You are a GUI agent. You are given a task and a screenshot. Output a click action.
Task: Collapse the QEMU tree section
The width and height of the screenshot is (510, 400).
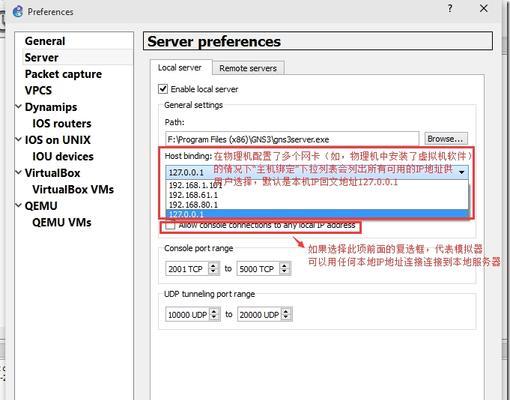19,205
